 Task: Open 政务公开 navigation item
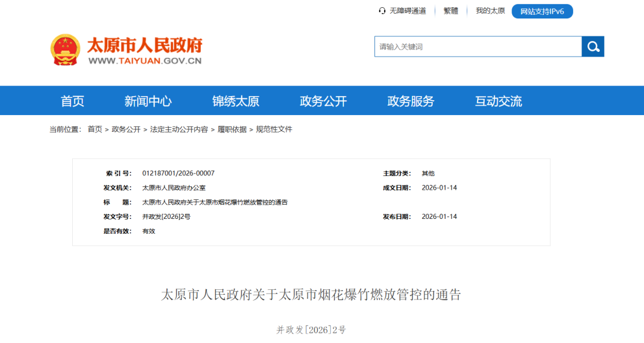tap(323, 101)
